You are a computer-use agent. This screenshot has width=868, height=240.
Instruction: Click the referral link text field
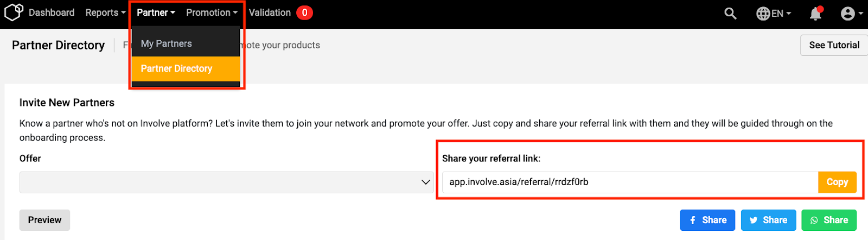point(629,182)
